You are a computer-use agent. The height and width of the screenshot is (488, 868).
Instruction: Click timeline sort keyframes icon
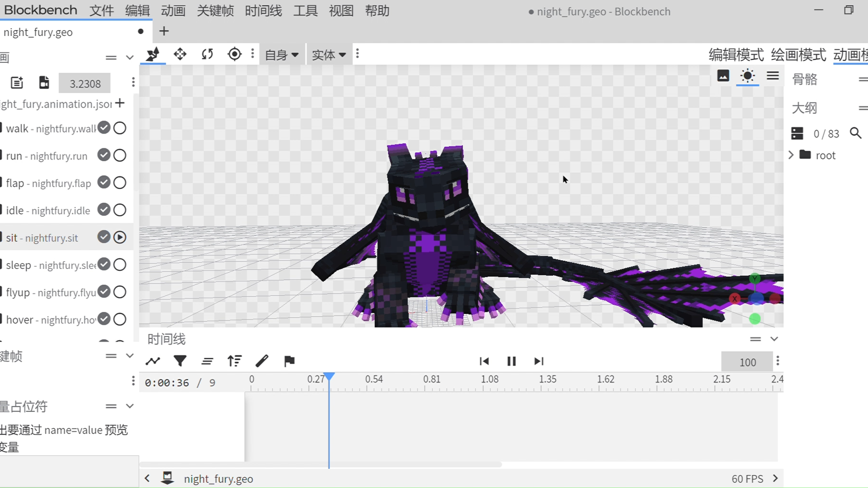(x=235, y=361)
